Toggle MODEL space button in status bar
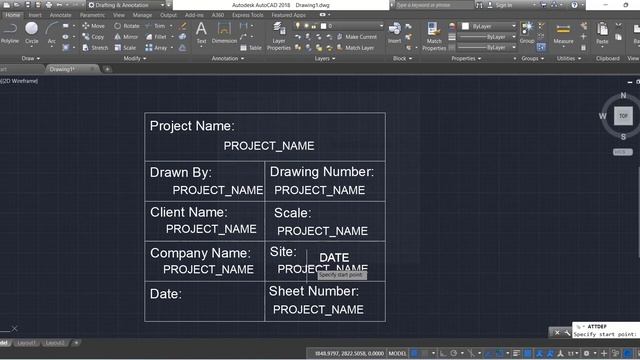The height and width of the screenshot is (360, 640). 397,353
